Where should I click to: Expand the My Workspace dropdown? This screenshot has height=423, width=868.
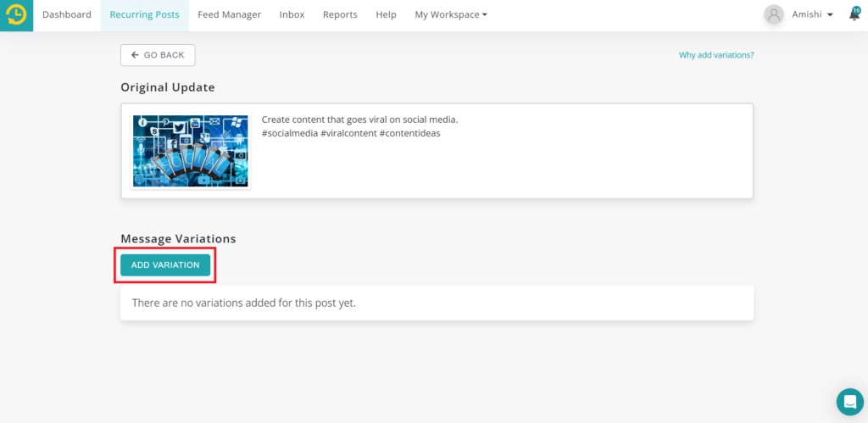tap(451, 15)
